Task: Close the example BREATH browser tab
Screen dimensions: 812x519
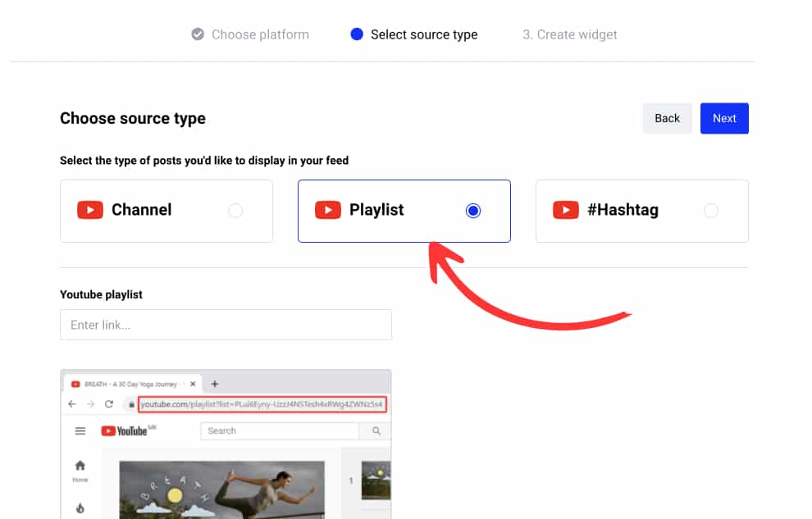Action: 193,384
